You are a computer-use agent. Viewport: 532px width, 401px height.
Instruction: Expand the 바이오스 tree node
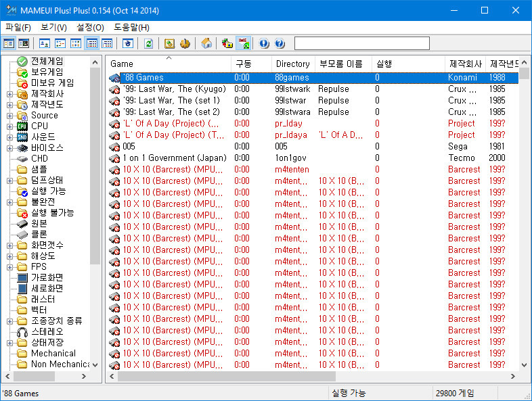(x=10, y=148)
